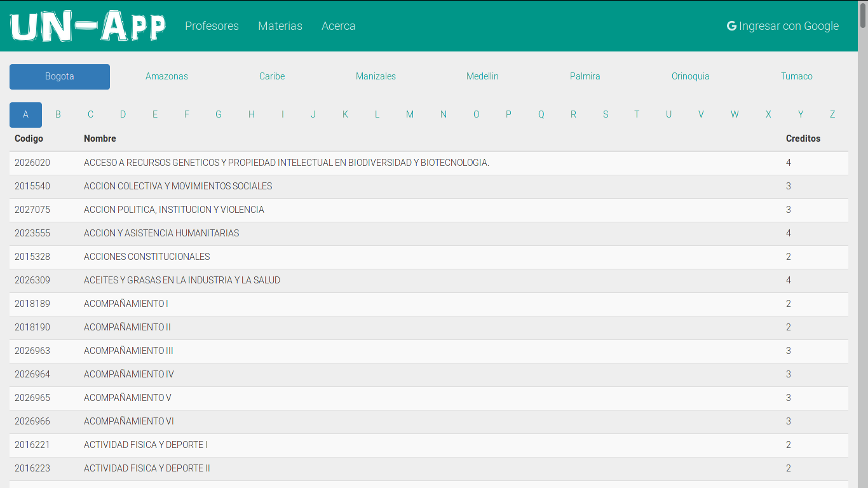Viewport: 868px width, 488px height.
Task: Switch to the Medellin campus tab
Action: pyautogui.click(x=482, y=76)
